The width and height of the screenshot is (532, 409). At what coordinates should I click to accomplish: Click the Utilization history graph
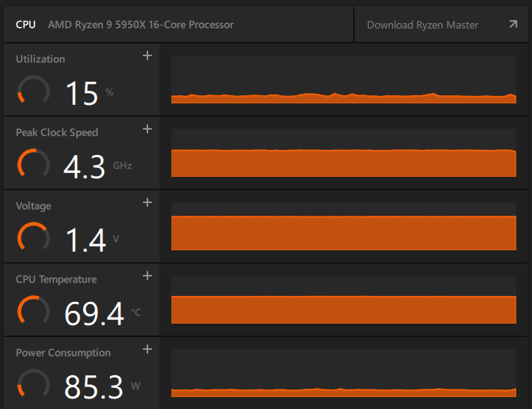[x=343, y=79]
